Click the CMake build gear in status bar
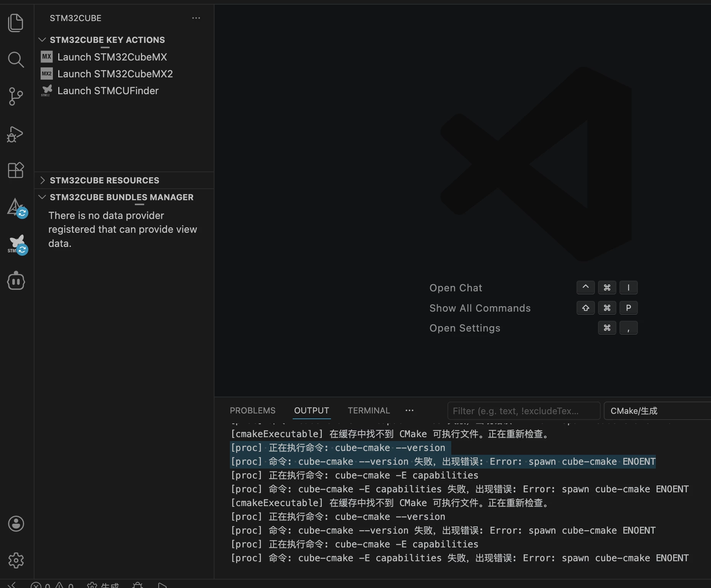This screenshot has height=588, width=711. pos(92,585)
